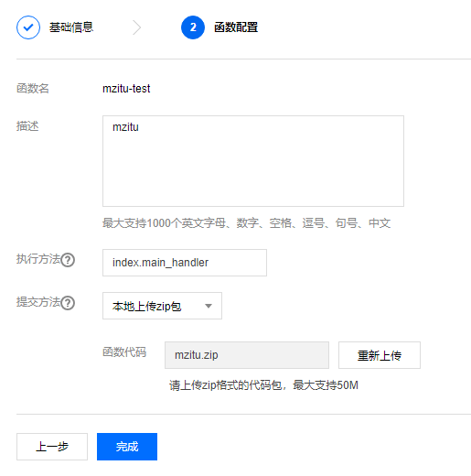Viewport: 471px width, 476px height.
Task: Click the zip upload size hint text
Action: [x=263, y=385]
